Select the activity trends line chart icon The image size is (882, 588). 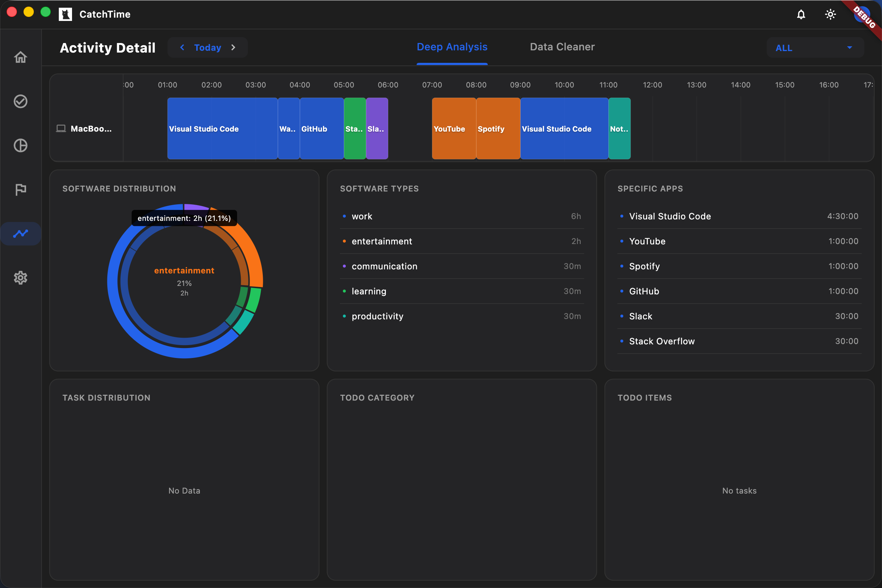(21, 233)
